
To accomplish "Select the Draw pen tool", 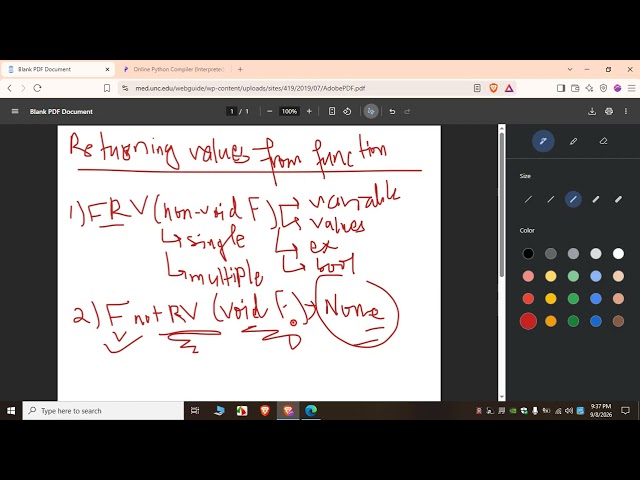I will (x=543, y=141).
